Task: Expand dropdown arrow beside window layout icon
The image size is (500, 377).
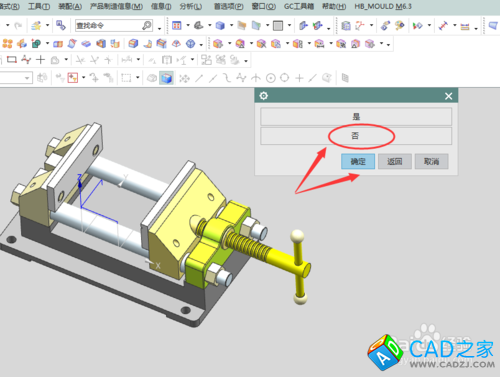Action: tap(188, 25)
